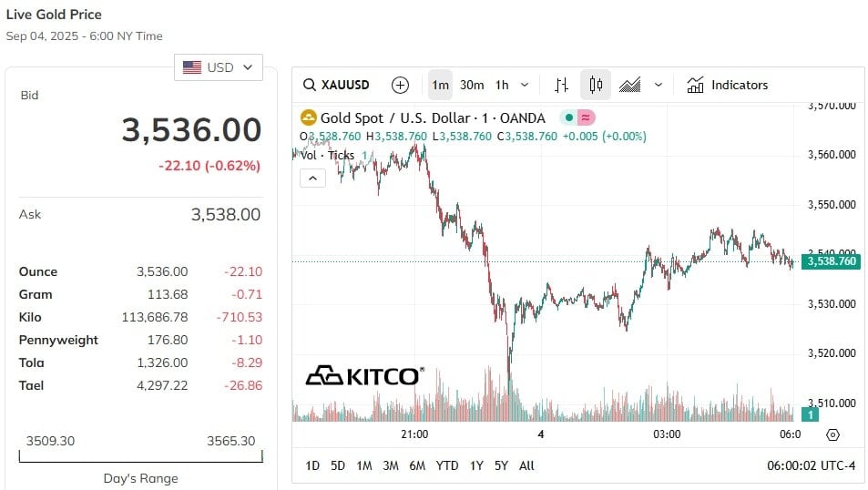
Task: Open the USD currency dropdown
Action: pyautogui.click(x=219, y=67)
